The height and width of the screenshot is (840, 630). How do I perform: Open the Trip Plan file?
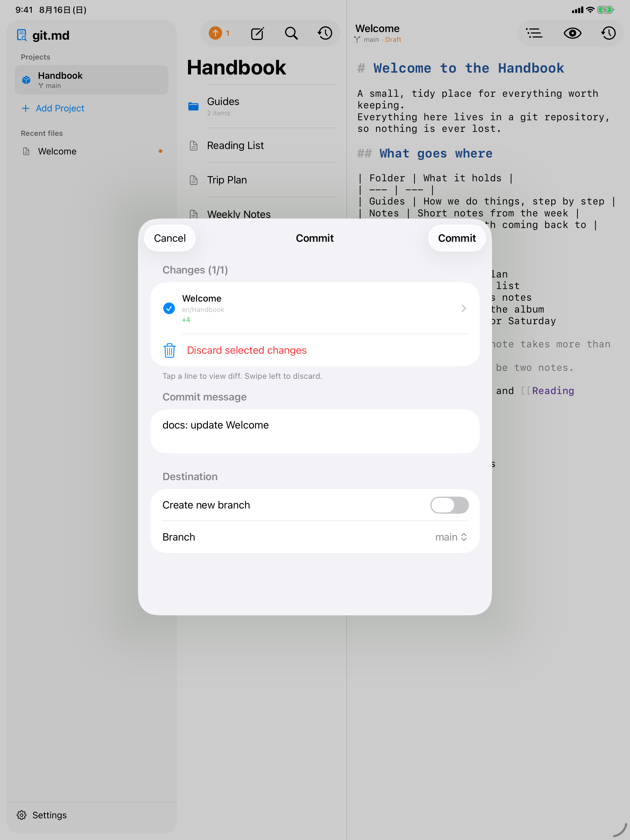pyautogui.click(x=262, y=180)
